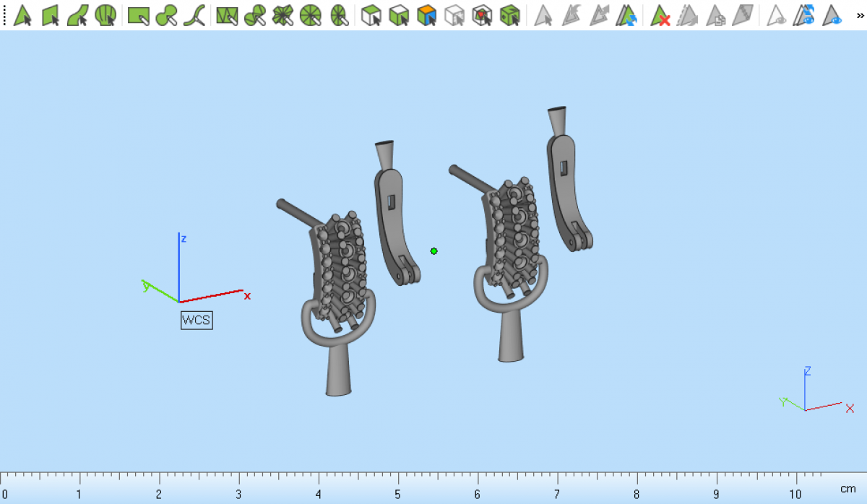Click the cube with red triangle icon
The image size is (867, 504).
pos(482,15)
